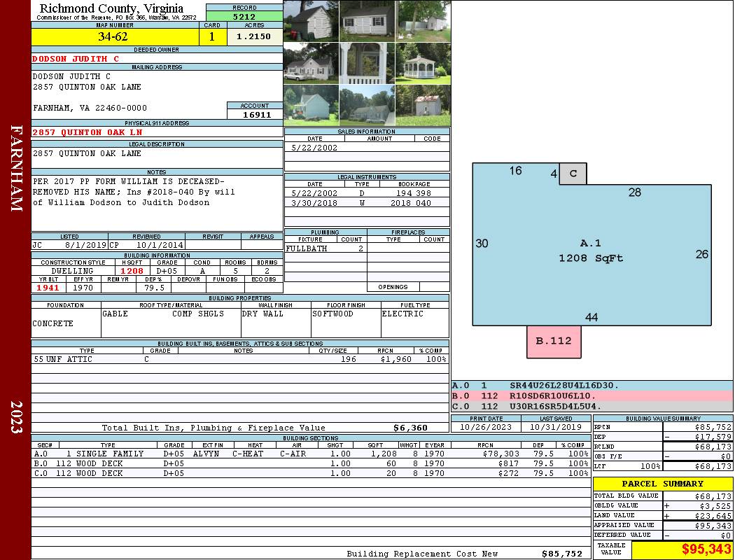This screenshot has width=735, height=560.
Task: Click the yellow PARCEL SUMMARY header
Action: coord(662,484)
